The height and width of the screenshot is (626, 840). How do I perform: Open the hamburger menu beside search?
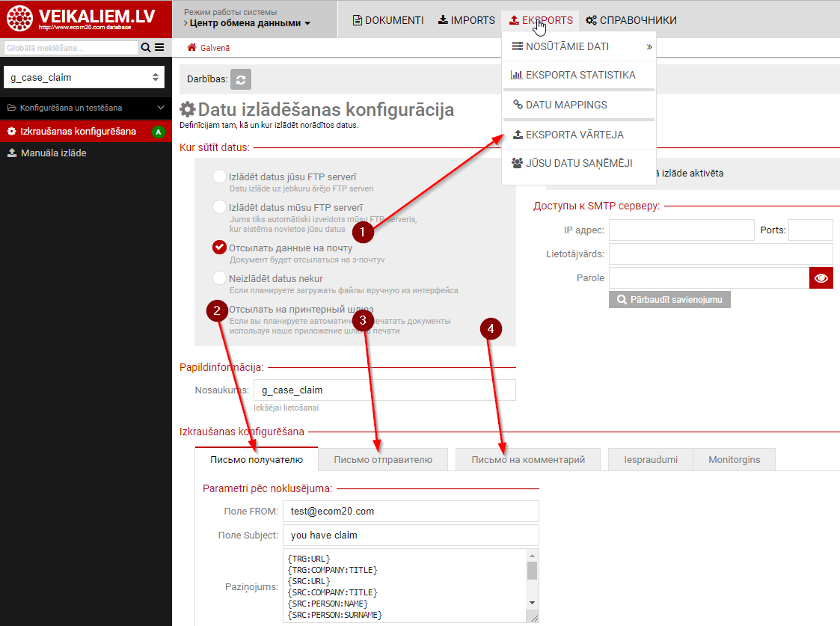click(x=159, y=48)
